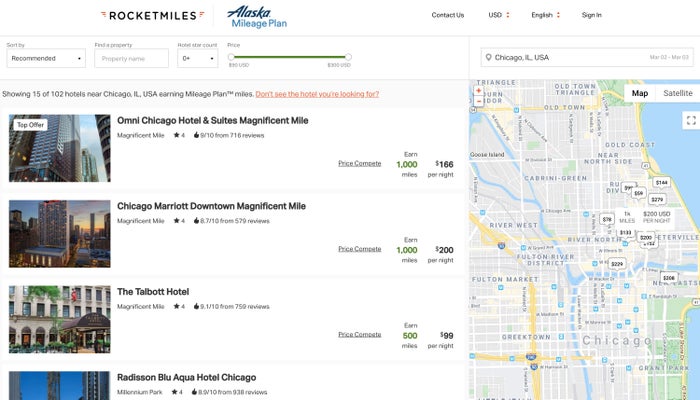Image resolution: width=700 pixels, height=400 pixels.
Task: Open Radisson Blu Aqua Hotel Chicago title
Action: click(x=187, y=378)
